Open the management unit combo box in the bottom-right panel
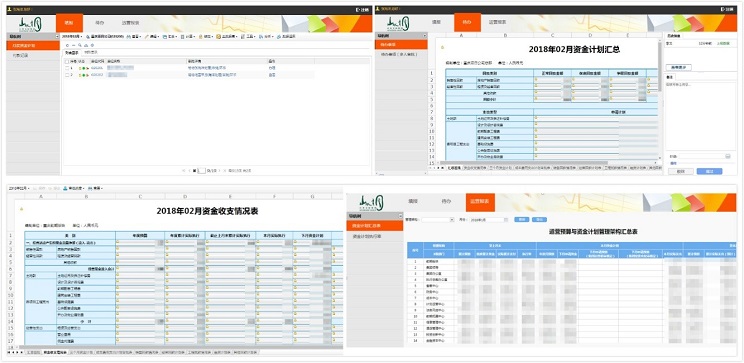 click(x=438, y=220)
